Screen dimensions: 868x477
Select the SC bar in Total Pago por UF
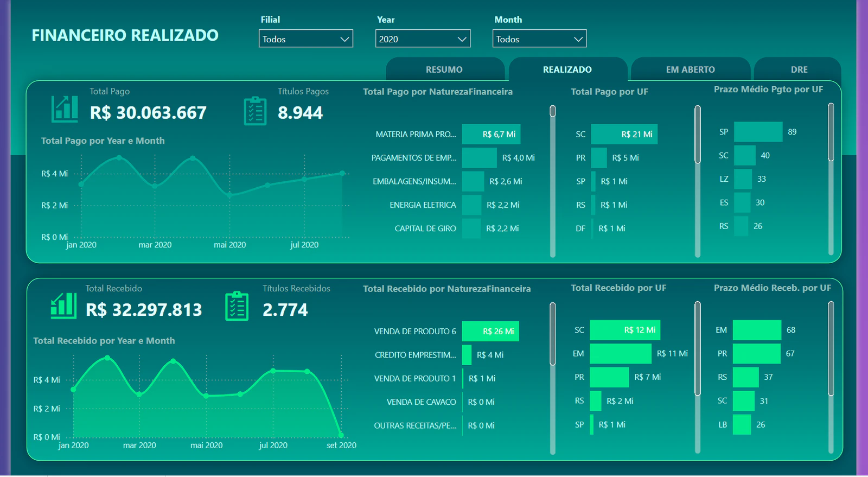(624, 134)
